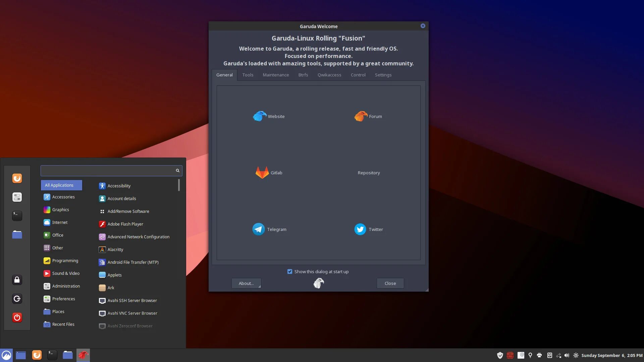Click the About... button
Image resolution: width=644 pixels, height=362 pixels.
(246, 283)
